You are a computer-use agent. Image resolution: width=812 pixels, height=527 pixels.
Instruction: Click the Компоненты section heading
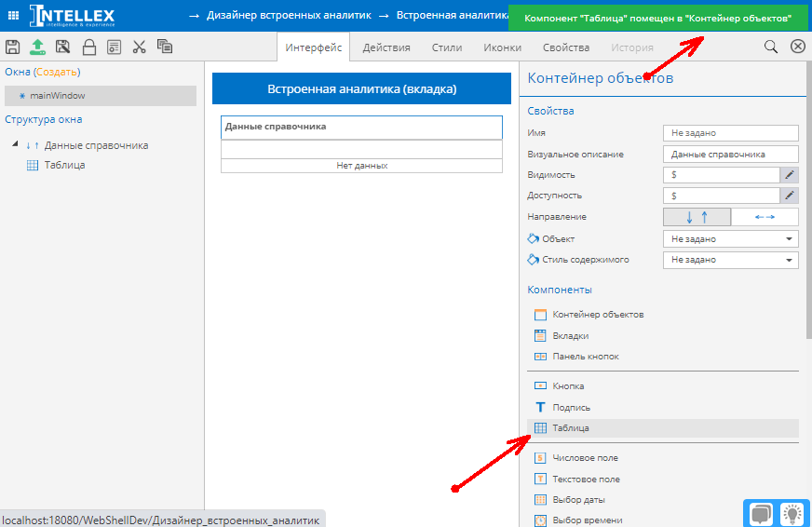[560, 290]
